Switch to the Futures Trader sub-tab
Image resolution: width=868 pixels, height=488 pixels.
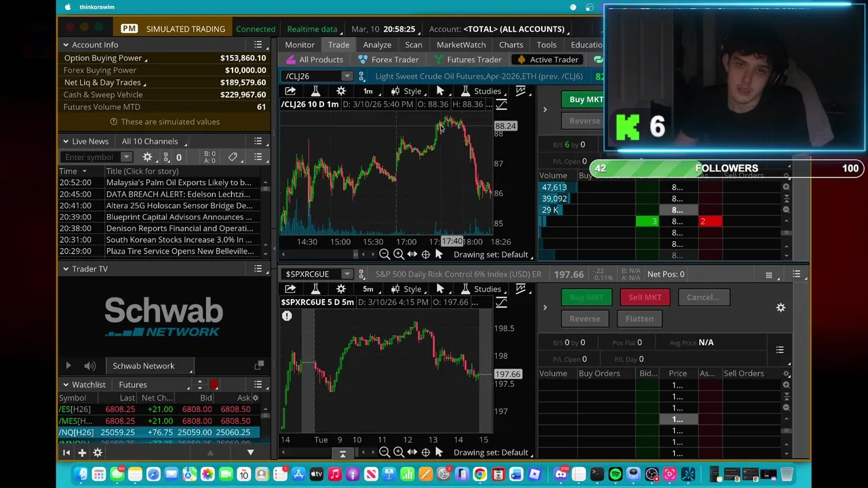coord(467,60)
